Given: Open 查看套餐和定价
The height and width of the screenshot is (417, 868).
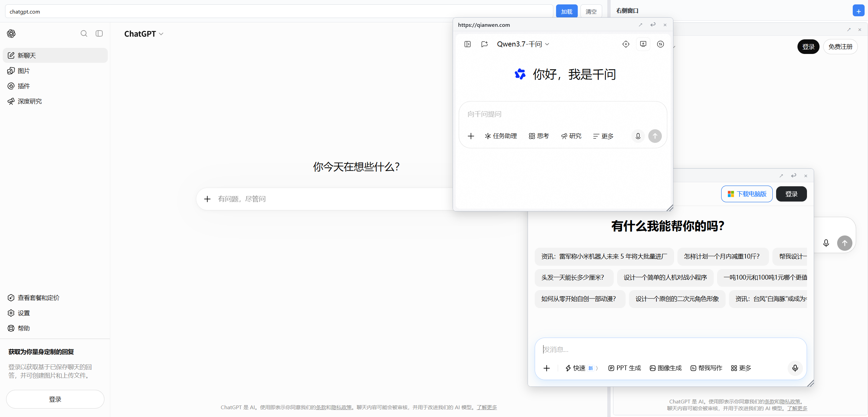Looking at the screenshot, I should [x=55, y=298].
